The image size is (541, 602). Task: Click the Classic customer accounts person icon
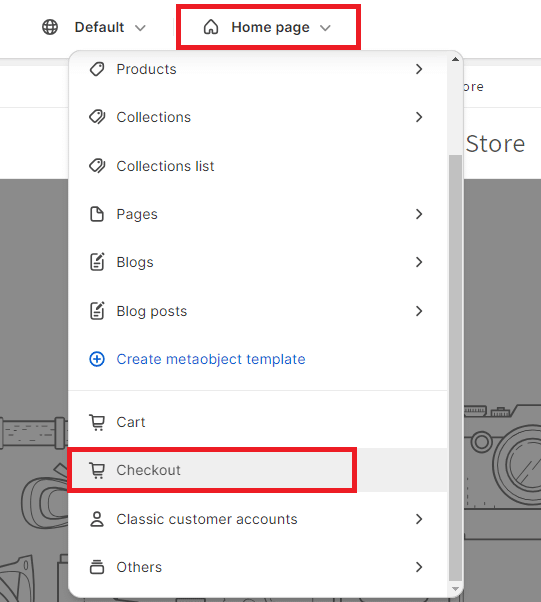[x=97, y=519]
